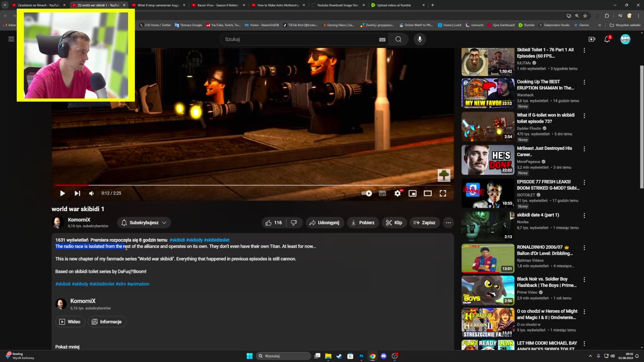Image resolution: width=644 pixels, height=362 pixels.
Task: Open YouTube notifications bell
Action: (608, 39)
